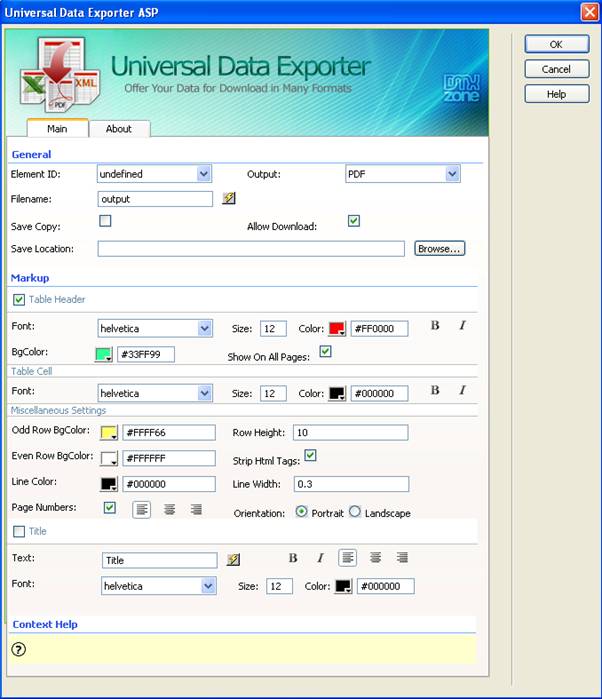This screenshot has height=699, width=602.
Task: Toggle Bold for Title text
Action: (x=293, y=558)
